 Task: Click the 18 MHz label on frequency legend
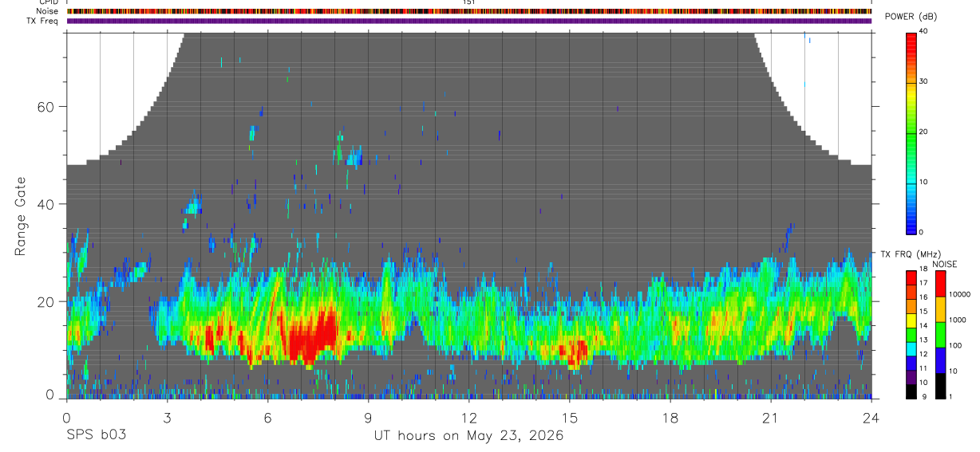[924, 269]
